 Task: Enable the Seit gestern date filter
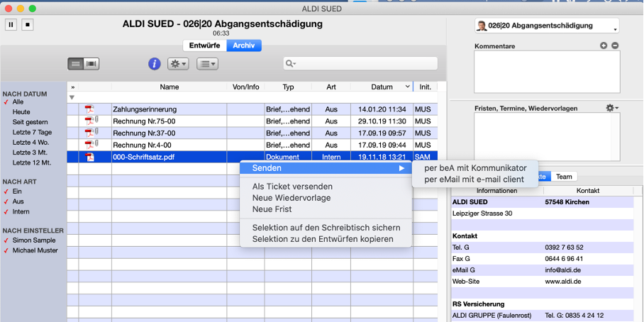(30, 122)
